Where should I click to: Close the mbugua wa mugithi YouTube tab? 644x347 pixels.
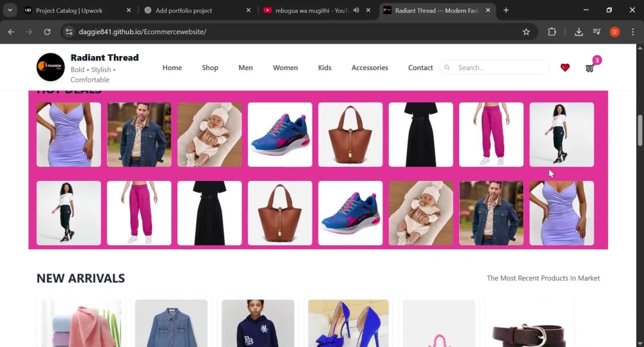(x=368, y=10)
